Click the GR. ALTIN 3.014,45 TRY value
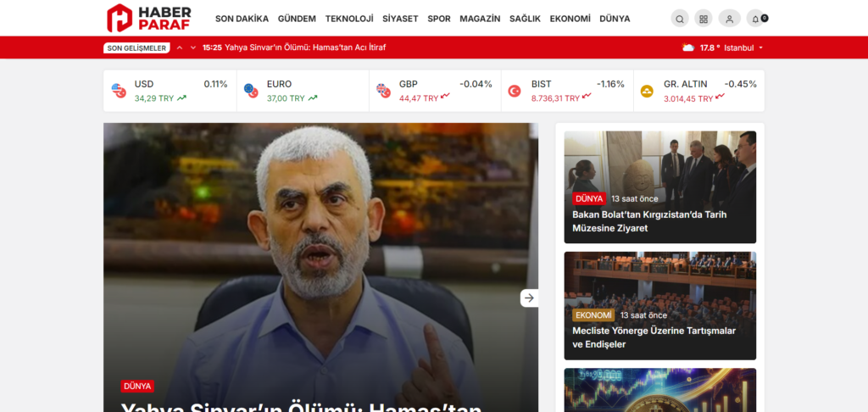The width and height of the screenshot is (868, 412). click(688, 98)
